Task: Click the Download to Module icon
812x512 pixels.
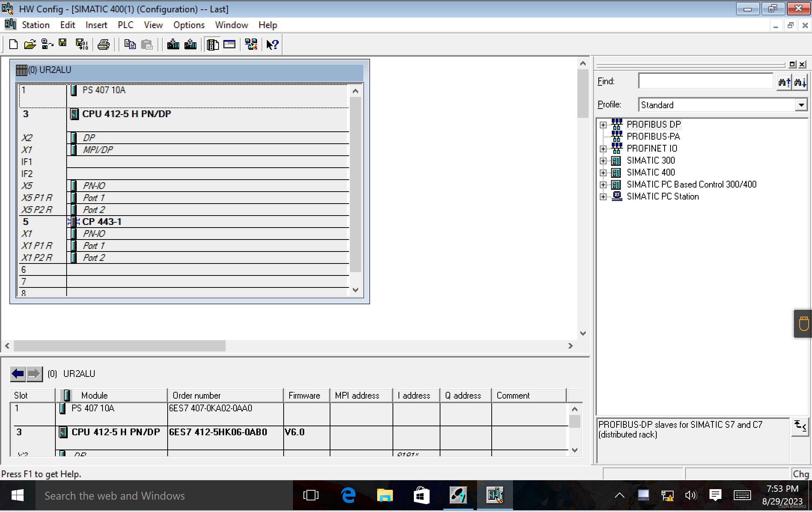Action: click(173, 45)
